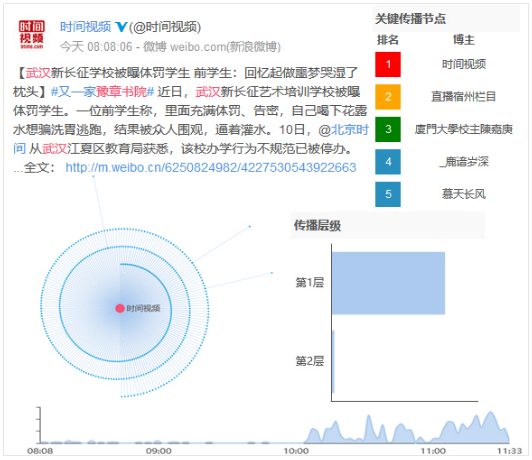
Task: Click the 11:00 mark on timeline
Action: pos(433,451)
